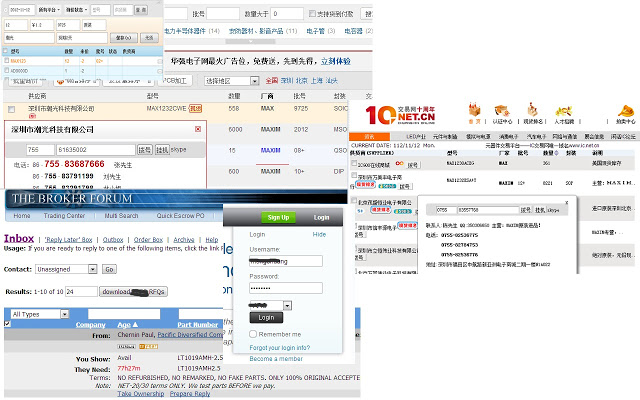
Task: Click the Go button beside Contact dropdown
Action: tap(109, 269)
